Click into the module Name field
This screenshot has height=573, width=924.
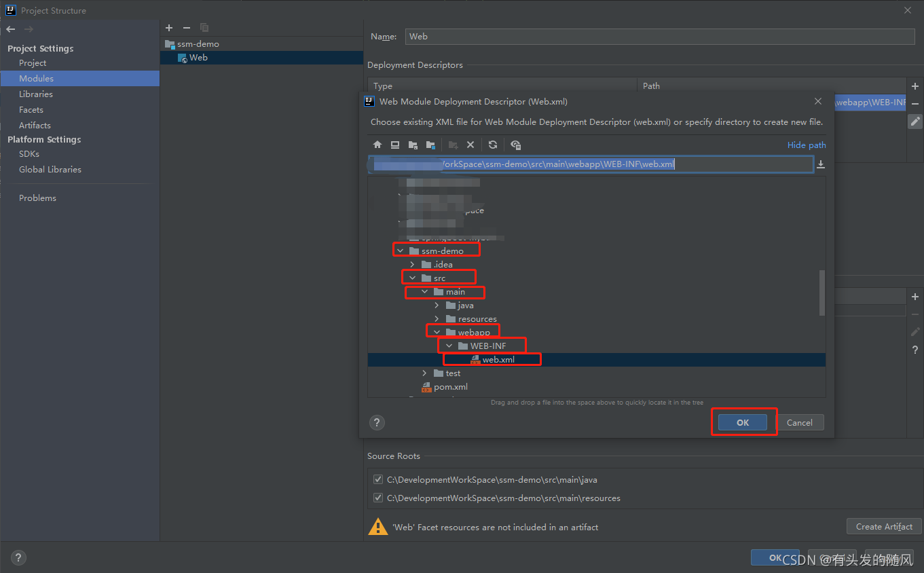[660, 37]
